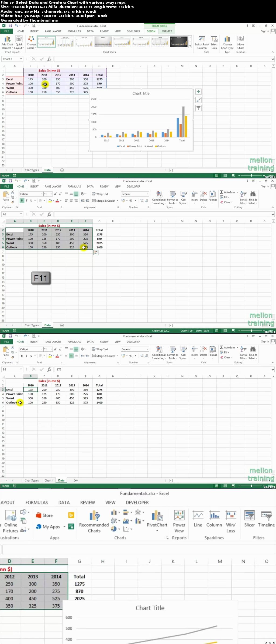Open INSERT tab in F11 frame
The height and width of the screenshot is (644, 276).
[x=34, y=187]
